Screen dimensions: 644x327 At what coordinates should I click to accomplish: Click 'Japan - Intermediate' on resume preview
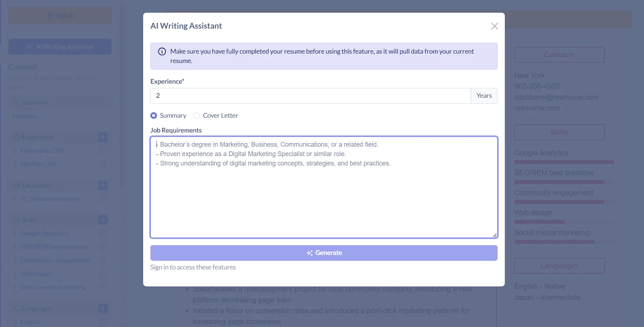pos(547,297)
